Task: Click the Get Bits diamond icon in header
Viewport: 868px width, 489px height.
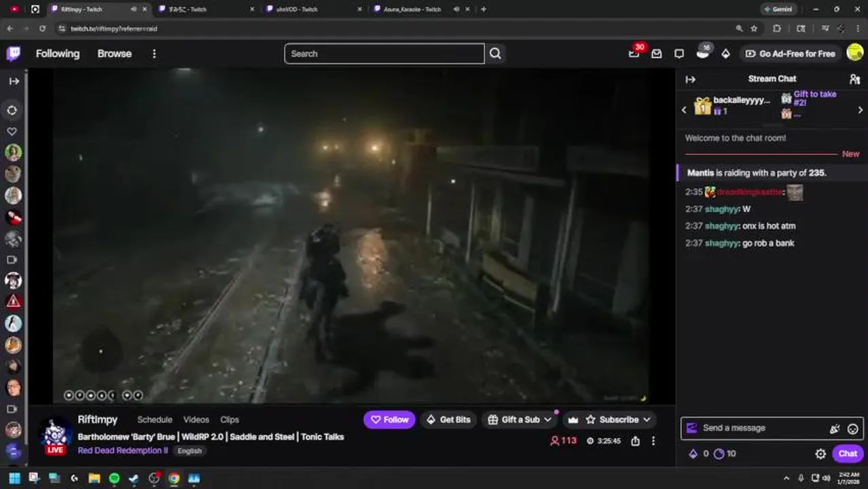Action: point(725,54)
